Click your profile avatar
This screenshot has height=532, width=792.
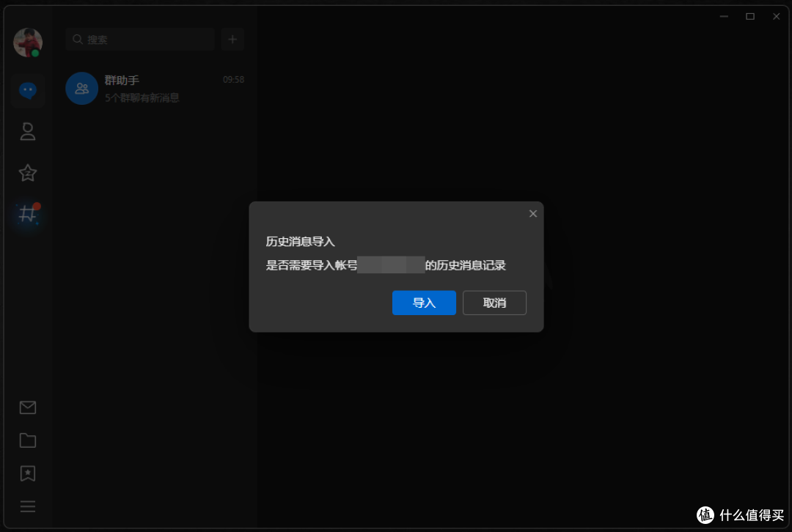point(27,42)
